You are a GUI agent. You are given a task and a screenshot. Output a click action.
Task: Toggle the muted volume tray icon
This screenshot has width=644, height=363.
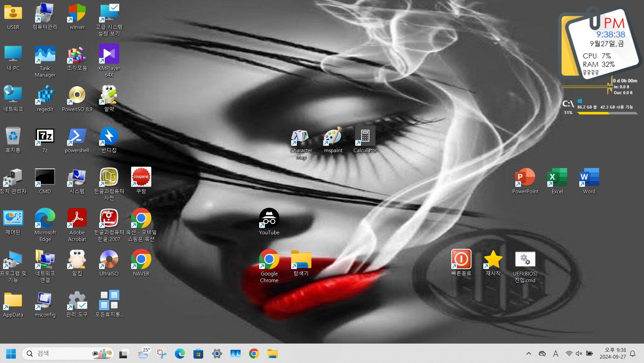(579, 354)
